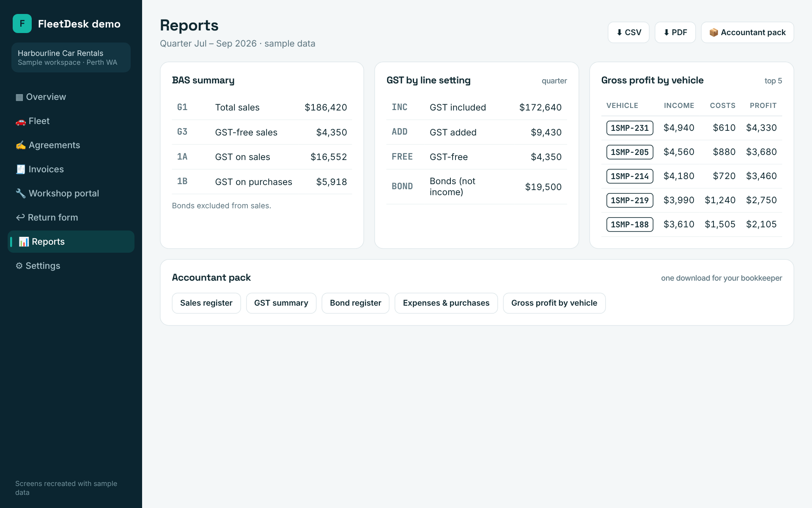
Task: Click the G1 Total sales amount $186,420
Action: click(x=326, y=108)
